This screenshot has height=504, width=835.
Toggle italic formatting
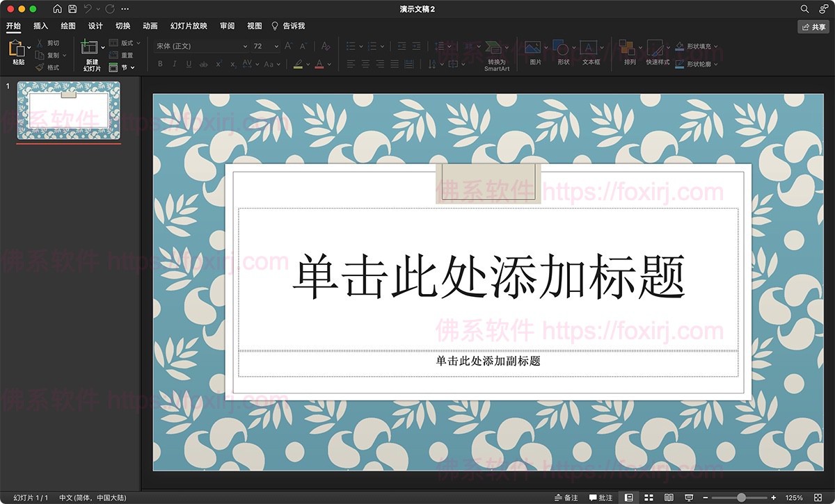pos(174,63)
